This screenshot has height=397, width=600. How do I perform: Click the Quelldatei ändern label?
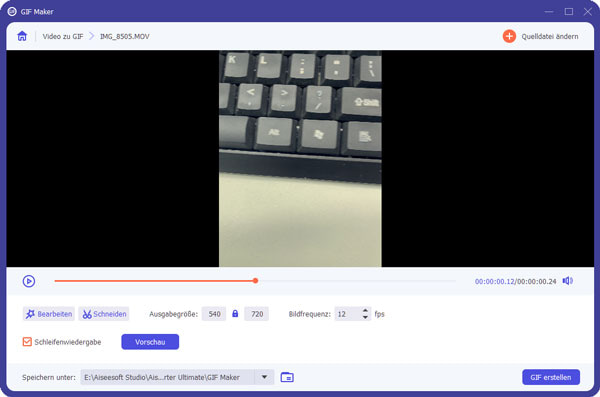(549, 36)
